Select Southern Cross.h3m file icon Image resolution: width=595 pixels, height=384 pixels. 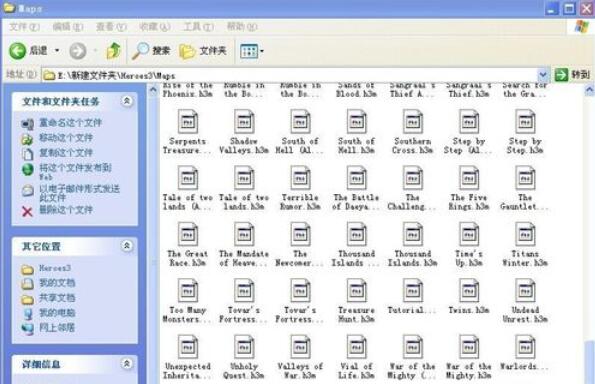pyautogui.click(x=413, y=121)
